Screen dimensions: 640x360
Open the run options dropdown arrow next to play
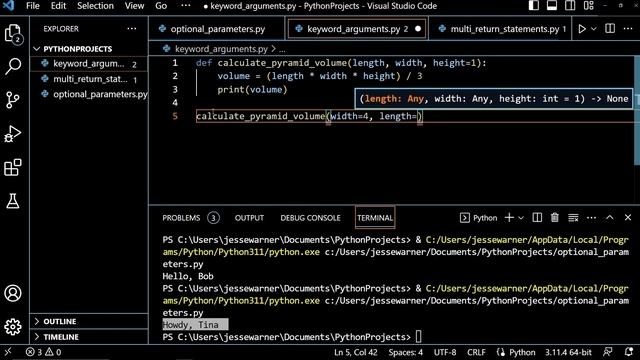(x=594, y=29)
